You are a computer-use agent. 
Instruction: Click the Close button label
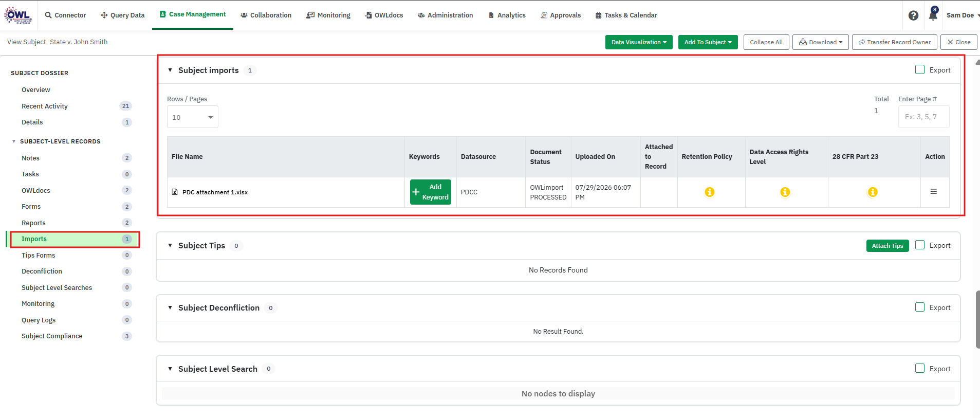pos(963,42)
